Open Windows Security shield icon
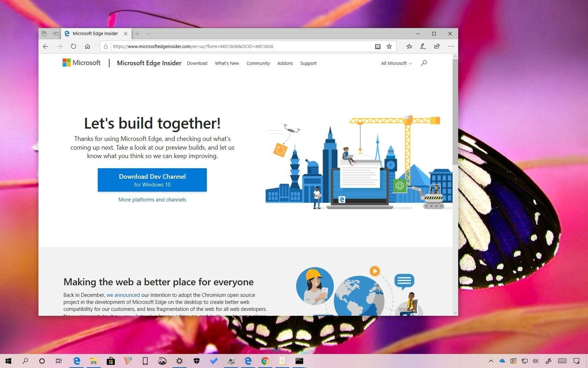 tap(196, 361)
